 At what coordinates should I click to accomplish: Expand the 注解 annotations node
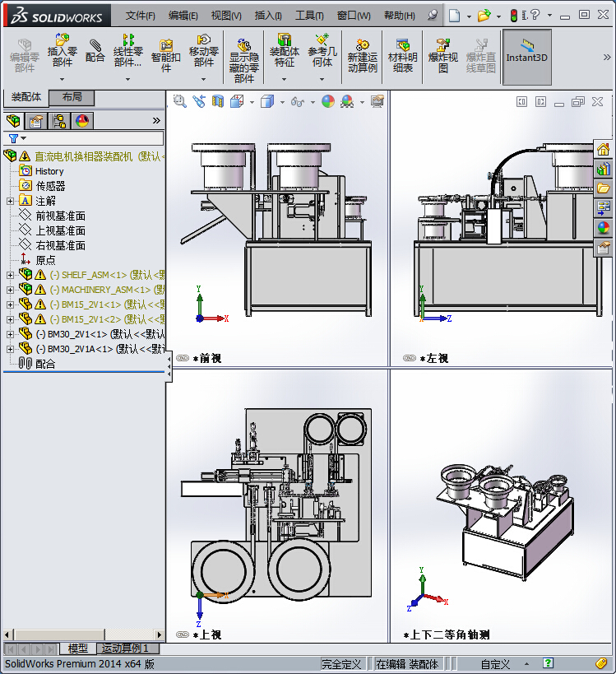click(11, 201)
